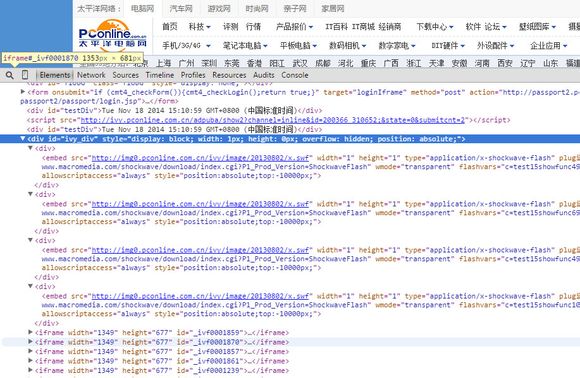Click the PConline logo
The image size is (580, 378).
(112, 34)
